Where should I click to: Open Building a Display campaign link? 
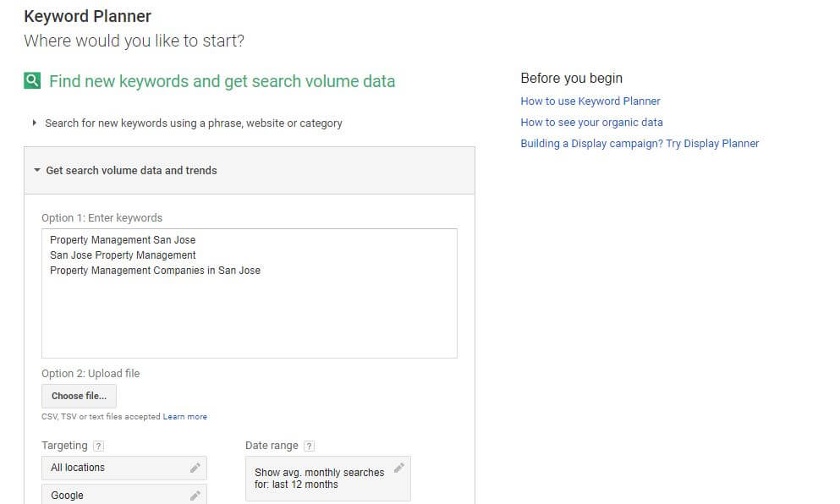coord(640,144)
